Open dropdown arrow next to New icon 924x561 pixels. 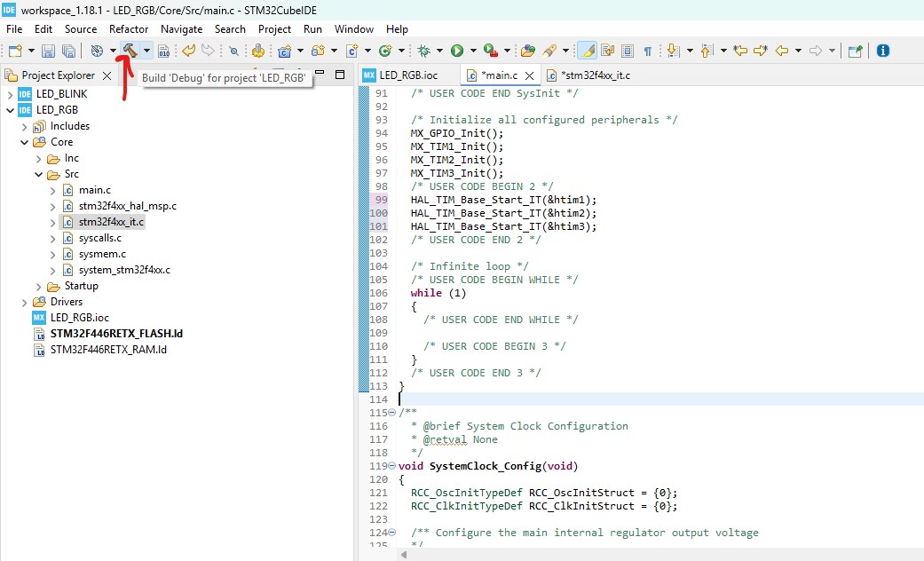click(31, 51)
